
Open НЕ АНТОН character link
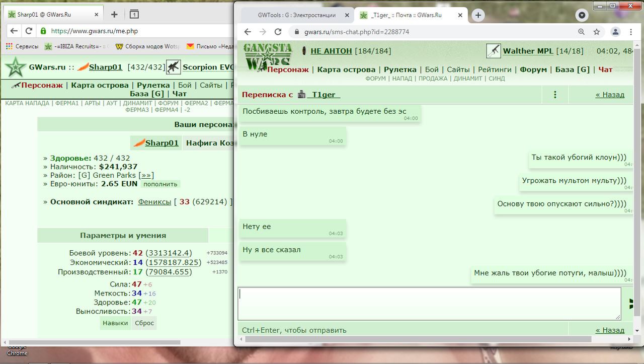[332, 51]
